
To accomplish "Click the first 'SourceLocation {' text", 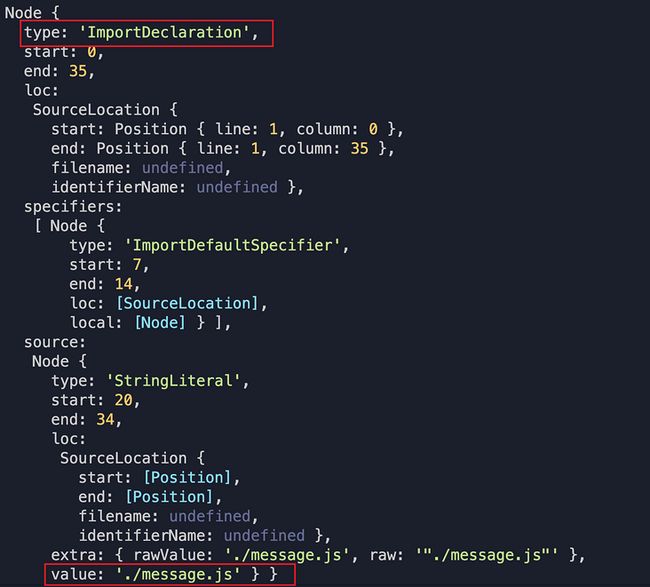I will coord(105,110).
